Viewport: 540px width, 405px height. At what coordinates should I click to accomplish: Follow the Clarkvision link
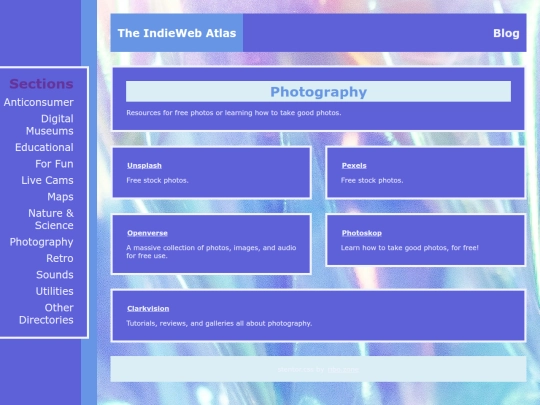148,309
